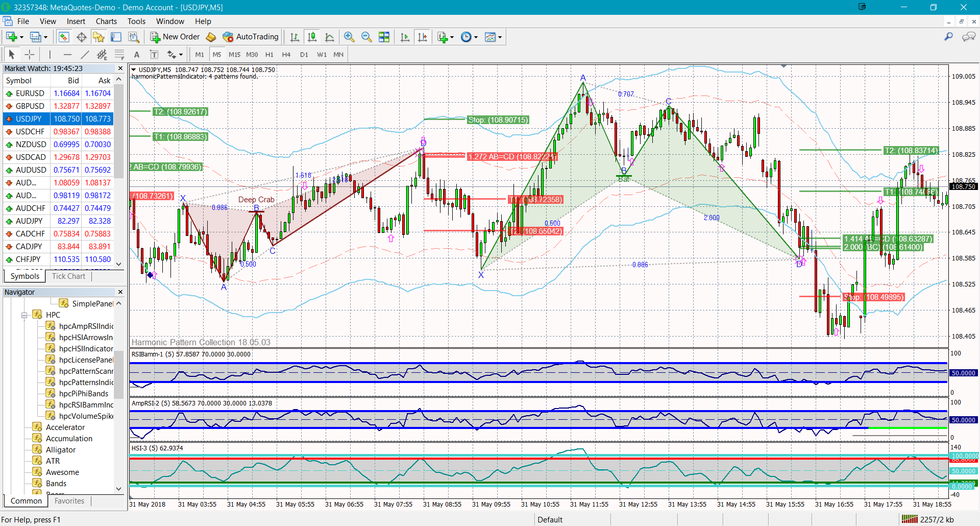Select the equidistant channel tool

tap(102, 54)
